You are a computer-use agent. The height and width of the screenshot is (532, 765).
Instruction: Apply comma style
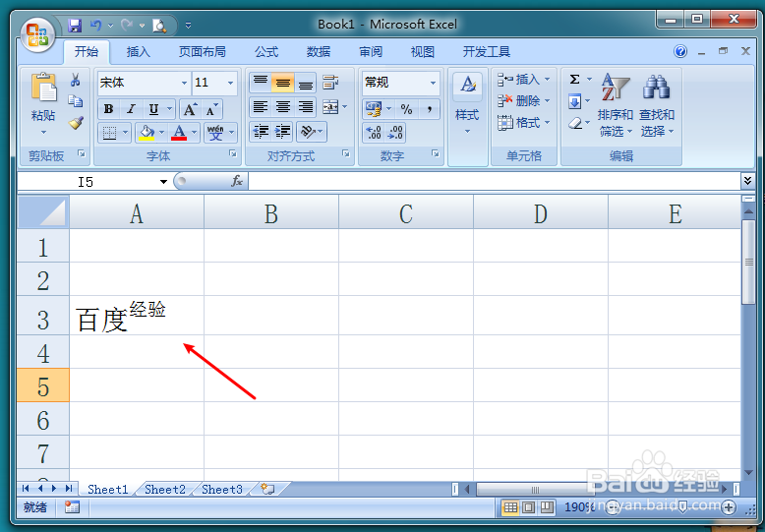429,109
